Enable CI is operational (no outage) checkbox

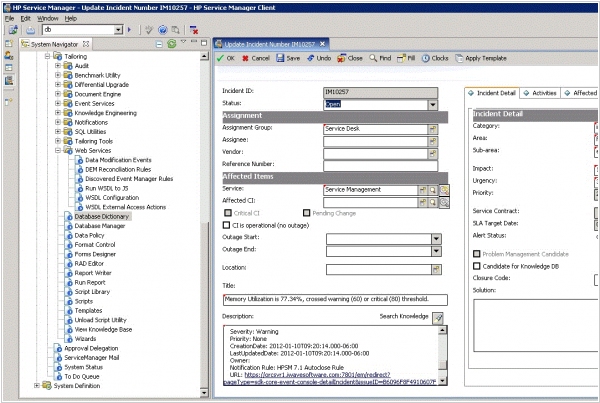tap(227, 225)
